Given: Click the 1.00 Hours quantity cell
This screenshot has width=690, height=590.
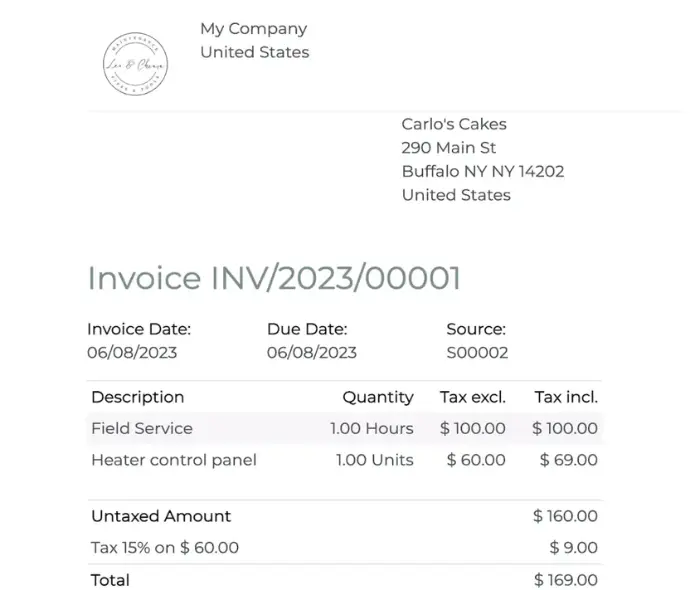Looking at the screenshot, I should point(372,429).
